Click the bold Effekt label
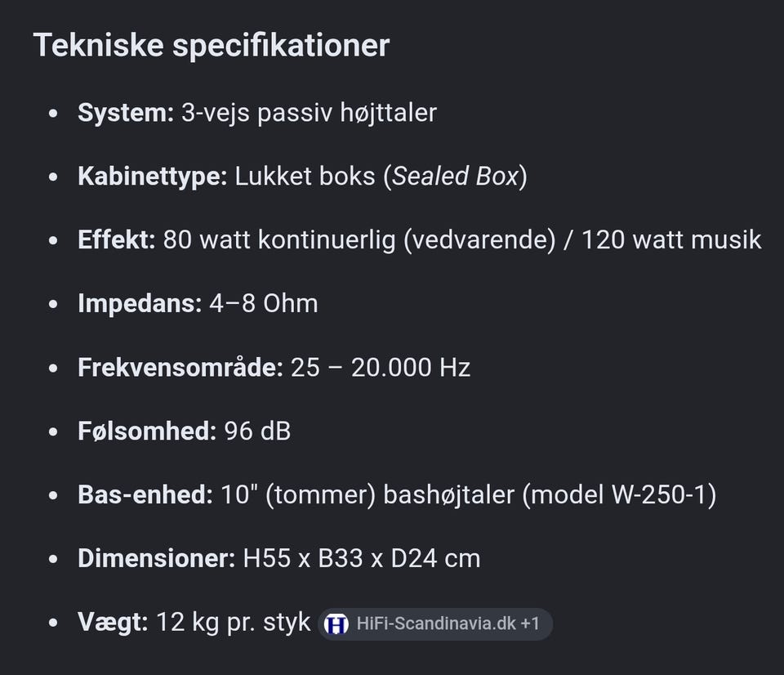This screenshot has height=675, width=784. pyautogui.click(x=117, y=239)
